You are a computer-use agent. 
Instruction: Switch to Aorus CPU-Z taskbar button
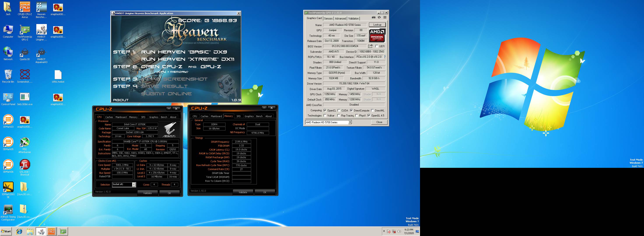[x=51, y=231]
